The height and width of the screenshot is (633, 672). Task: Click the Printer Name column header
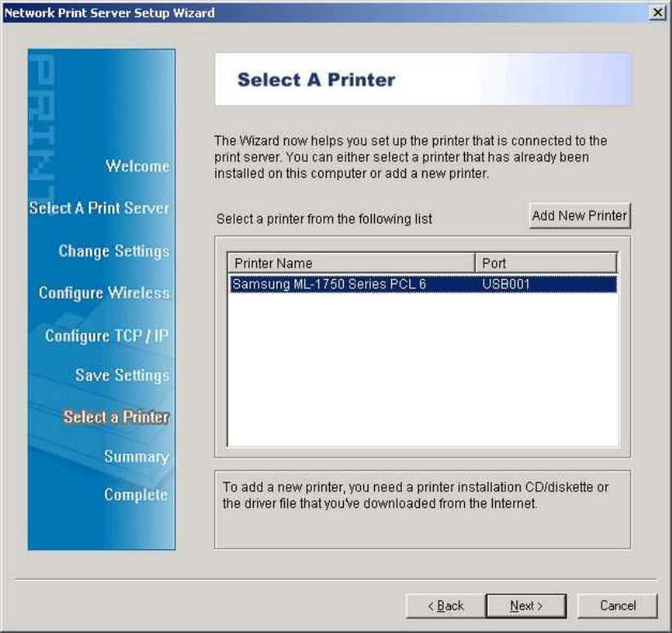pos(351,263)
